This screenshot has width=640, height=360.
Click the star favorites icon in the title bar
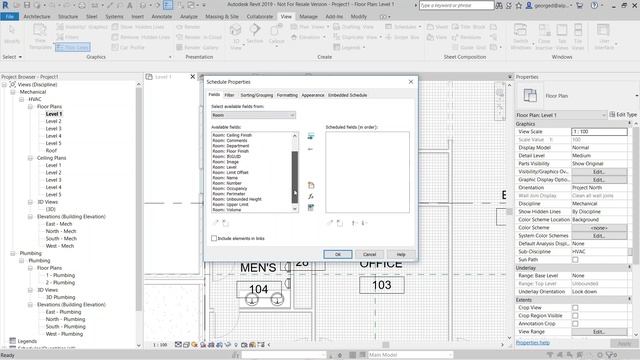(x=519, y=5)
